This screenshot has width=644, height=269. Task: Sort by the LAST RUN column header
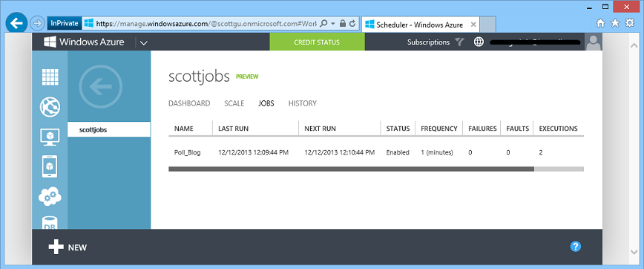(233, 129)
